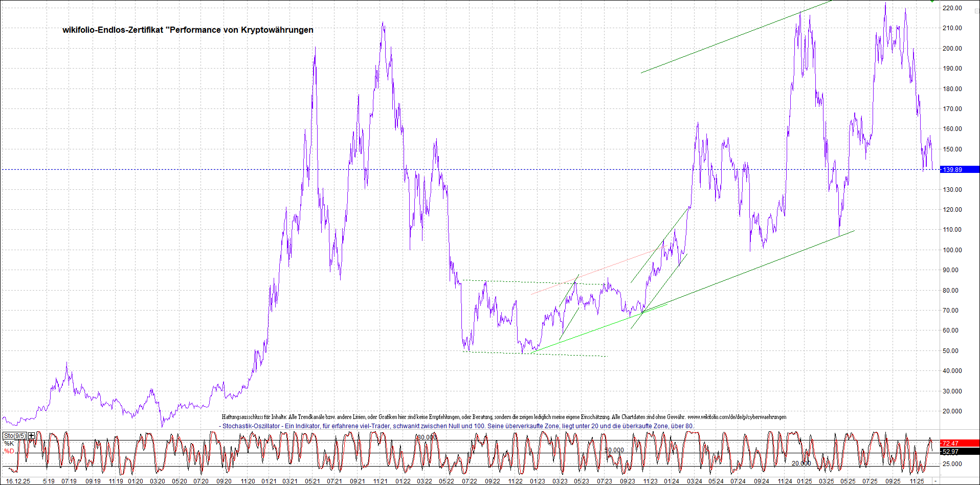Click the 11 25 time axis label
This screenshot has width=980, height=485.
click(x=916, y=481)
